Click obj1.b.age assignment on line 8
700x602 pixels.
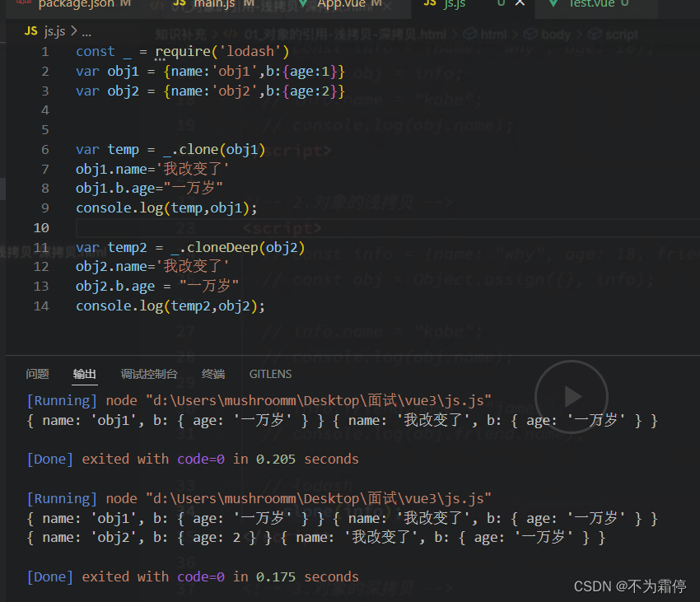[149, 189]
